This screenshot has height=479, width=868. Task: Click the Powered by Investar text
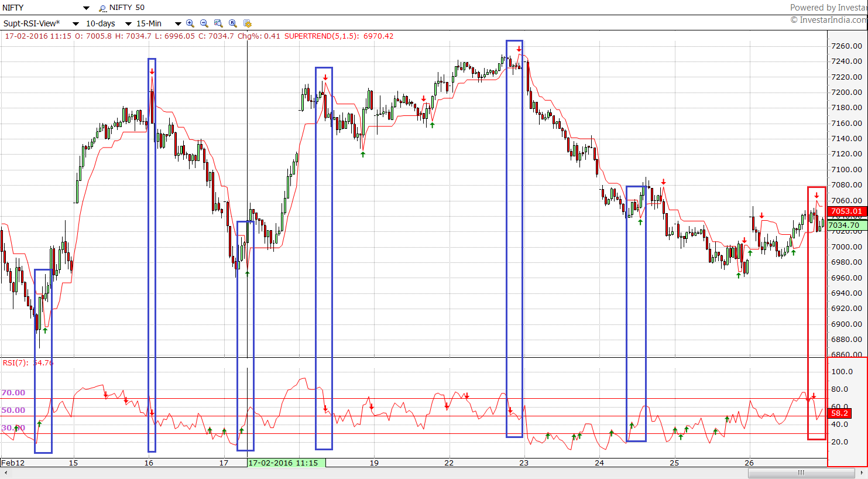pyautogui.click(x=829, y=8)
